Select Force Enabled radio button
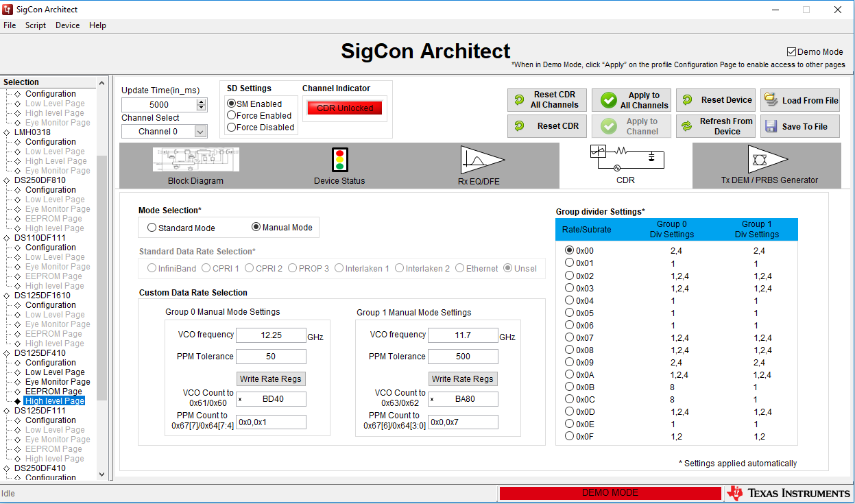This screenshot has height=504, width=855. pos(232,115)
